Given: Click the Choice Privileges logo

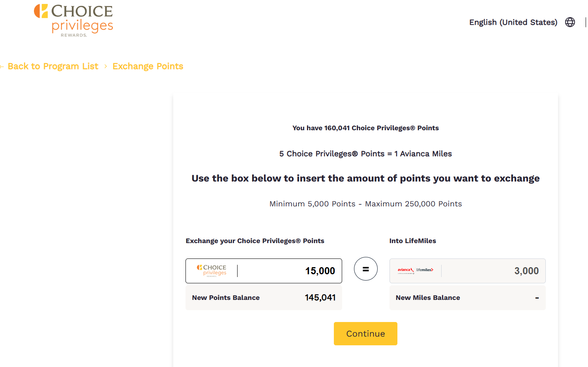Looking at the screenshot, I should [x=73, y=21].
